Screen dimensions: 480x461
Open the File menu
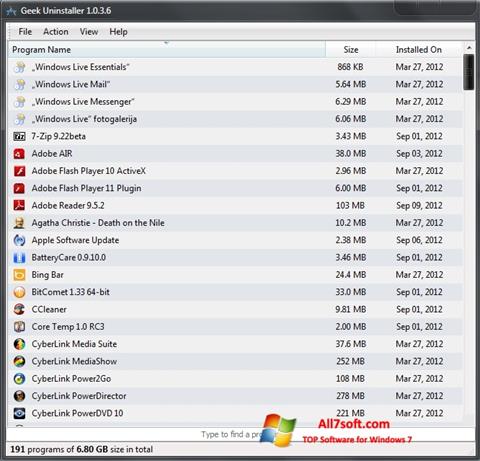tap(25, 32)
